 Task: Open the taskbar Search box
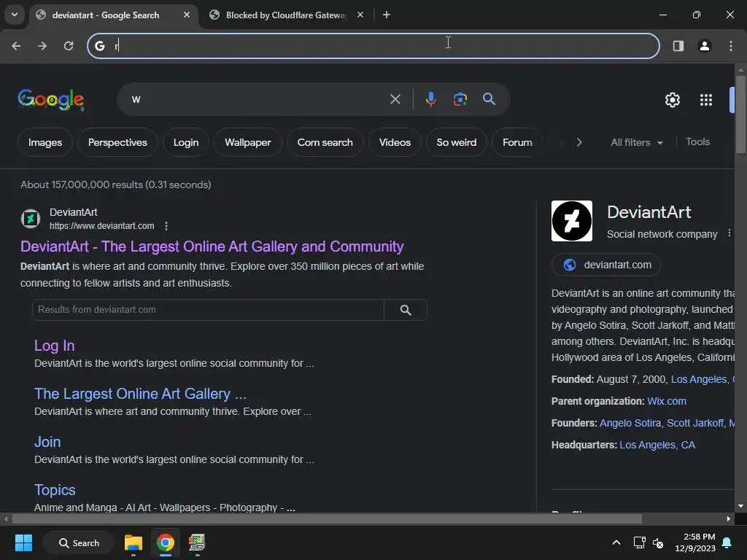(x=79, y=542)
